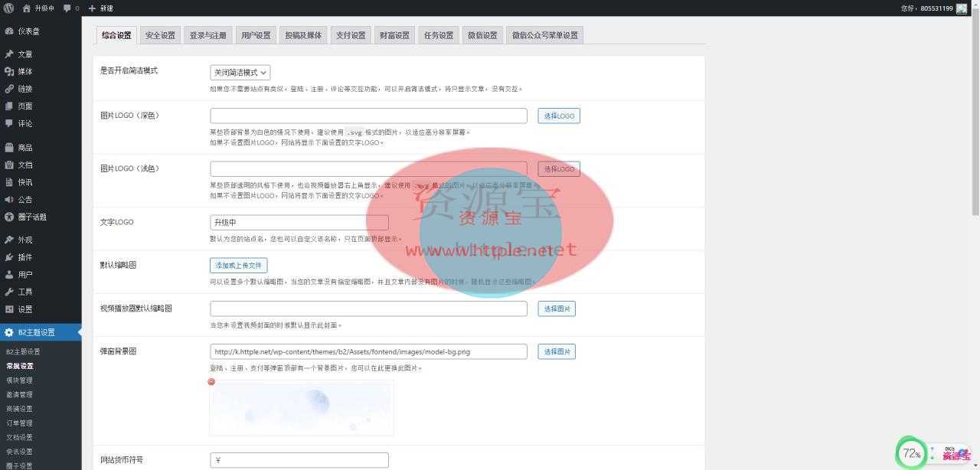The image size is (980, 470).
Task: Open 订单管理 submenu item
Action: (x=20, y=423)
